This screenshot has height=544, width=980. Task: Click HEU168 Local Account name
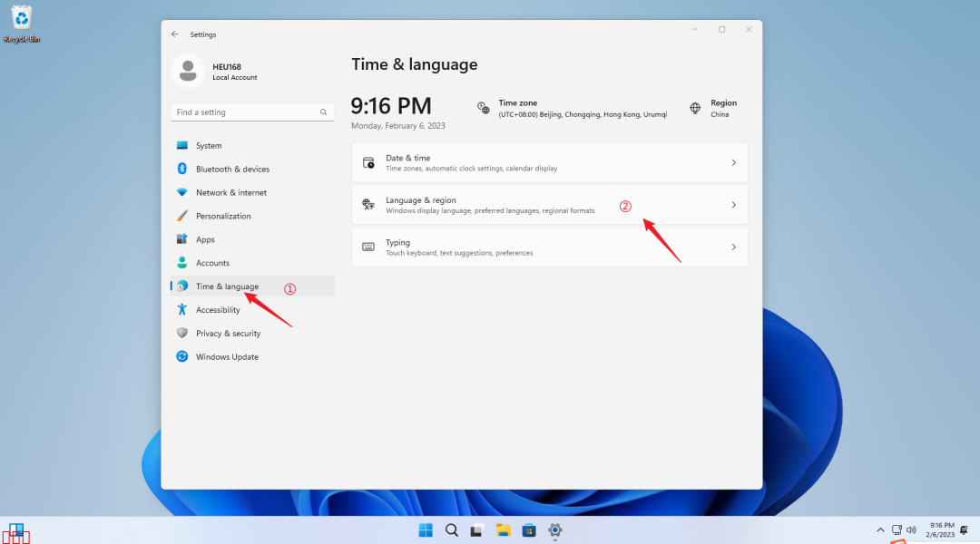click(x=234, y=72)
